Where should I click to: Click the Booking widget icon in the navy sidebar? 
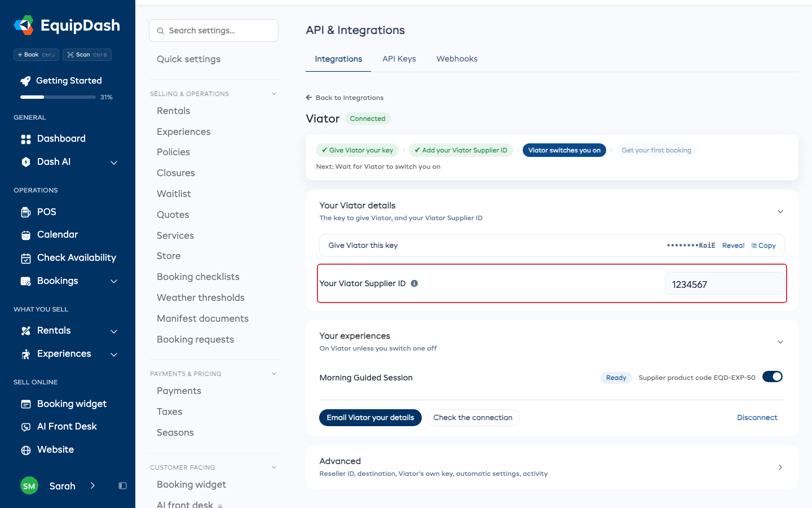coord(26,404)
